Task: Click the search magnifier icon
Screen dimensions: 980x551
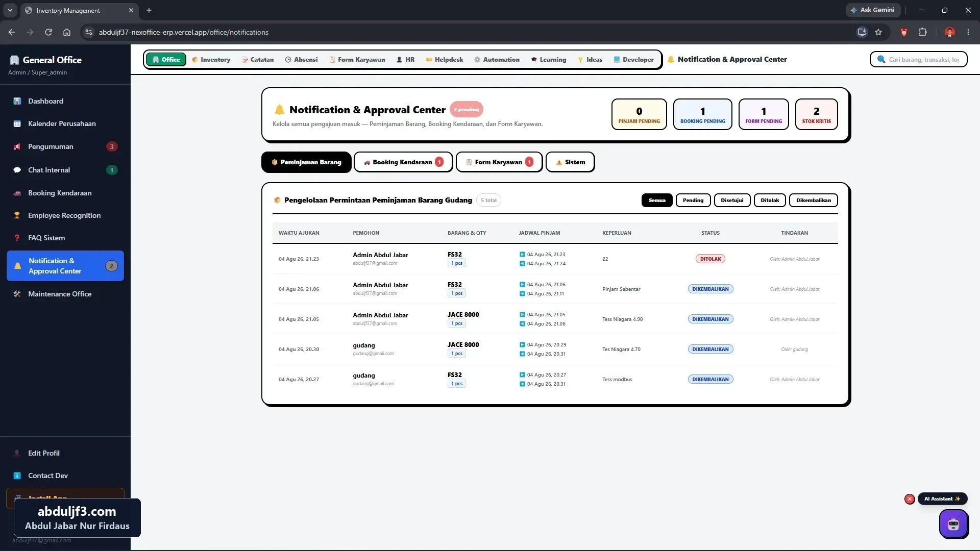Action: pos(881,59)
